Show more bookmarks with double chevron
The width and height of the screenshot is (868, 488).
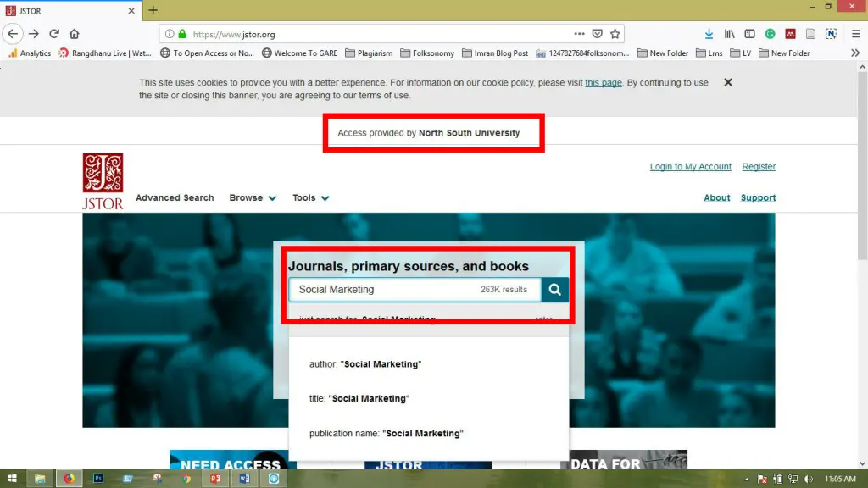click(x=855, y=53)
